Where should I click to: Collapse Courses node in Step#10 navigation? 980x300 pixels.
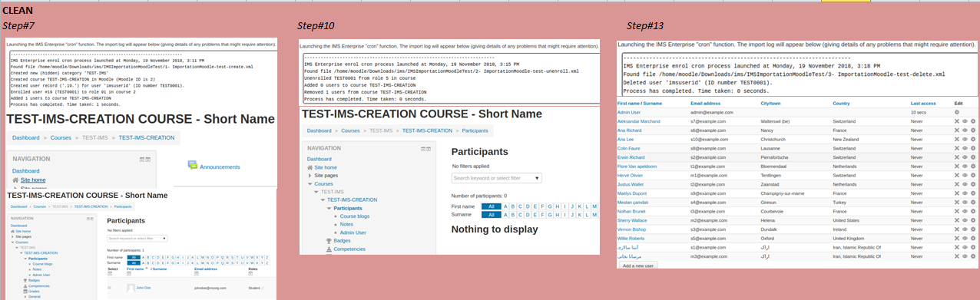coord(310,184)
